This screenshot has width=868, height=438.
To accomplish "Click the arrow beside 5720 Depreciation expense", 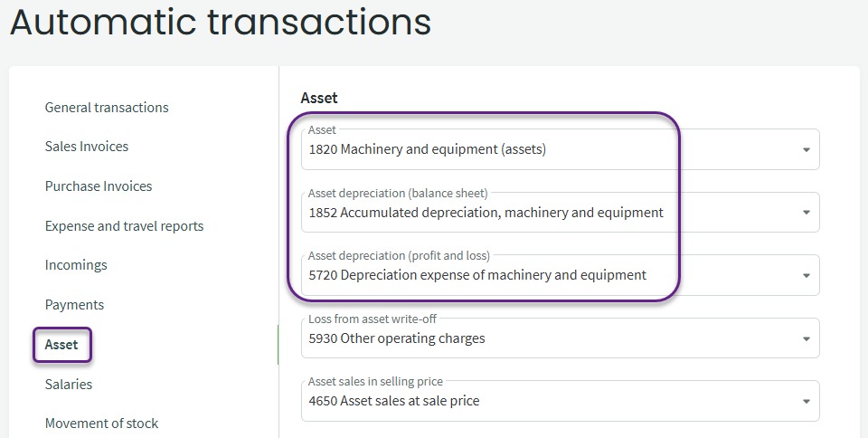I will (806, 276).
